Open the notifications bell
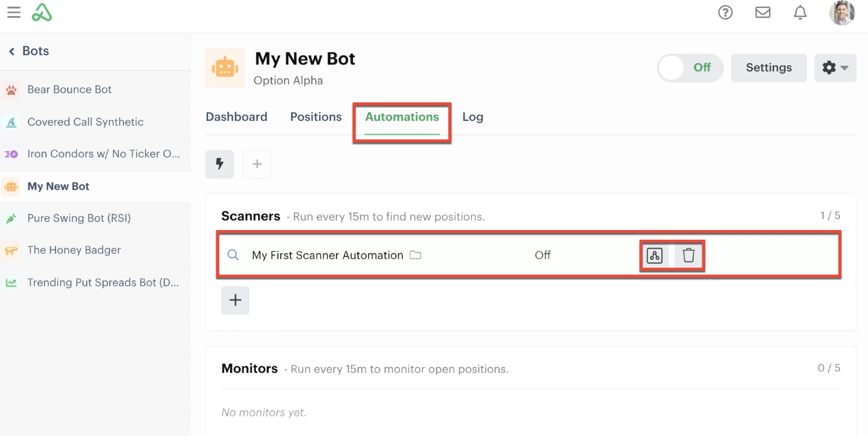The height and width of the screenshot is (436, 868). (x=800, y=13)
